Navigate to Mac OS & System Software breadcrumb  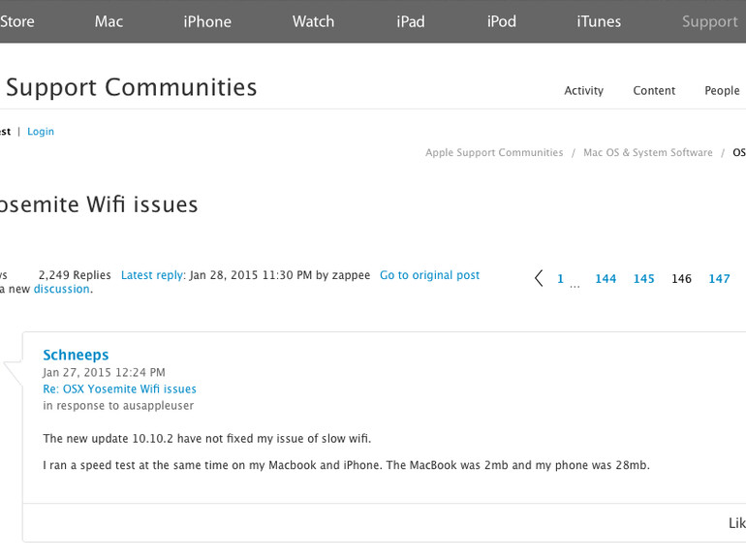647,153
